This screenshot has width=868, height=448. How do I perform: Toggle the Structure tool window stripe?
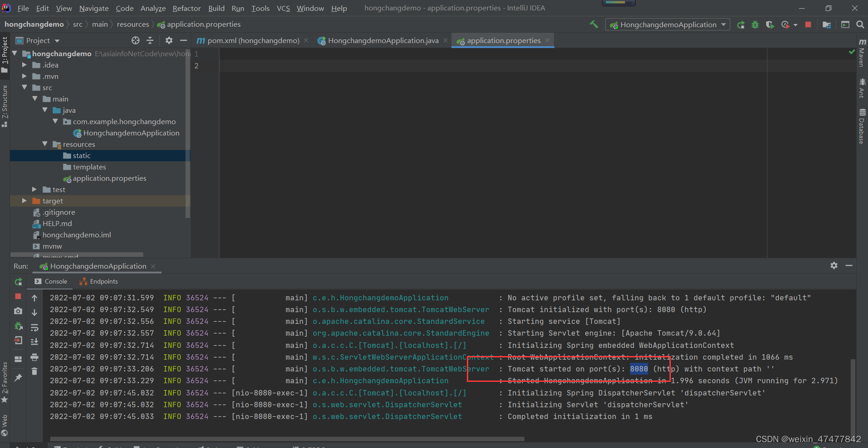coord(5,106)
